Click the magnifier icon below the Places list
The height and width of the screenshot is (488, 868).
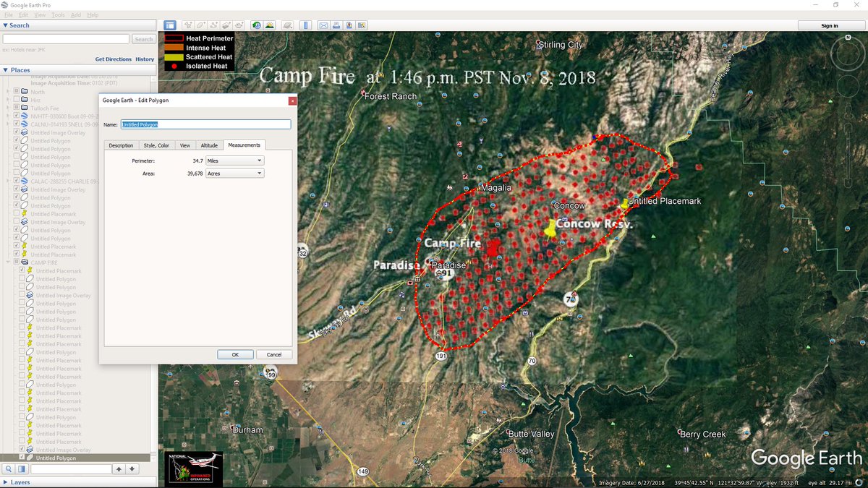tap(9, 469)
